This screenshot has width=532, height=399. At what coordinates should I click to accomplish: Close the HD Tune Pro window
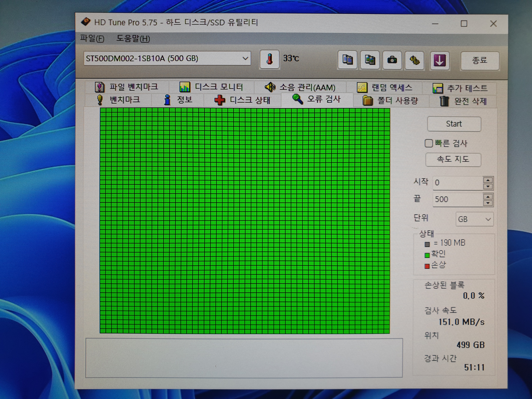pos(493,24)
